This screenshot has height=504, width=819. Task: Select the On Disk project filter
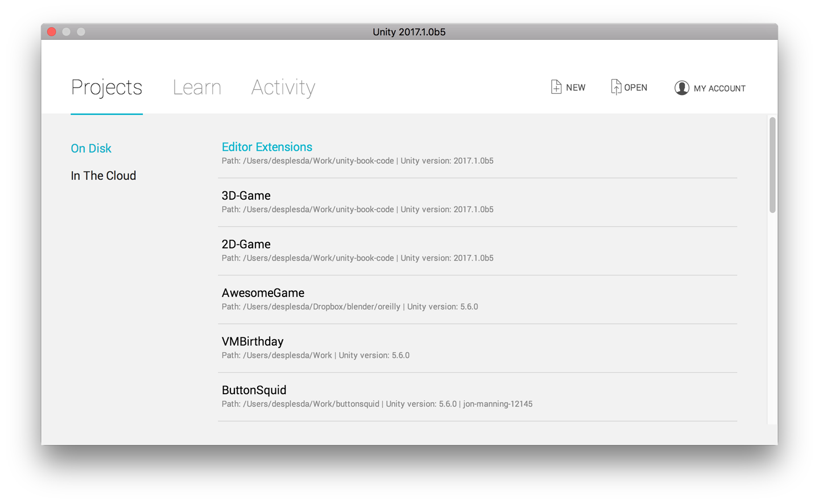coord(91,148)
